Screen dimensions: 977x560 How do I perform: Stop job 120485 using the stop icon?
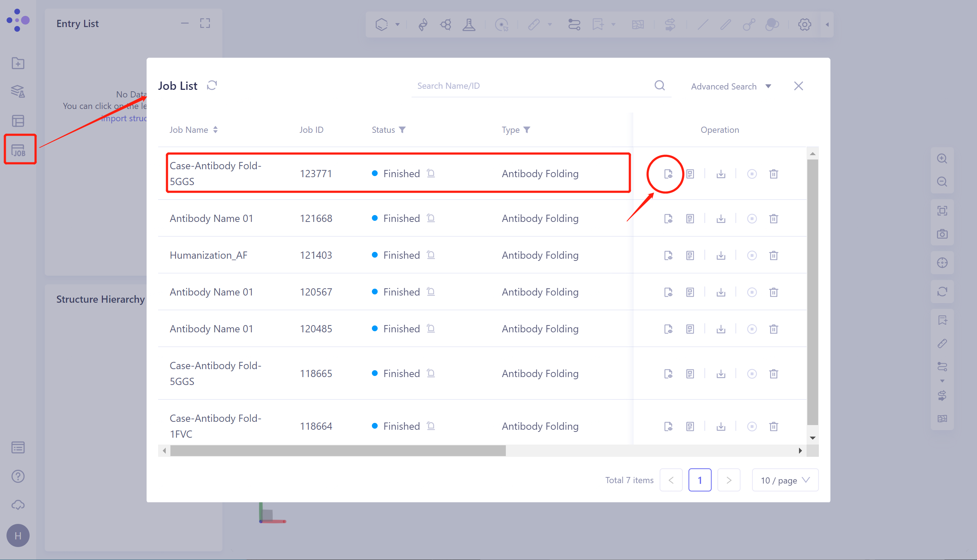pyautogui.click(x=751, y=329)
